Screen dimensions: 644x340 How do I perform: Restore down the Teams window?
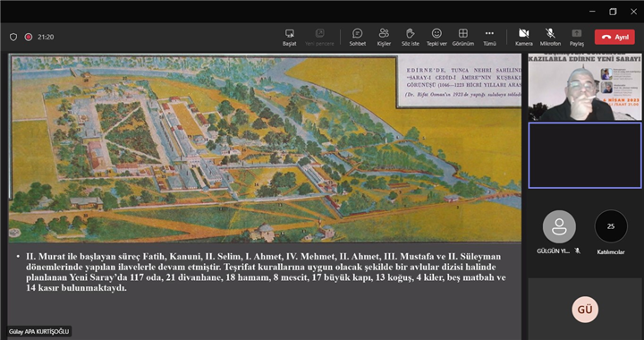click(x=613, y=12)
